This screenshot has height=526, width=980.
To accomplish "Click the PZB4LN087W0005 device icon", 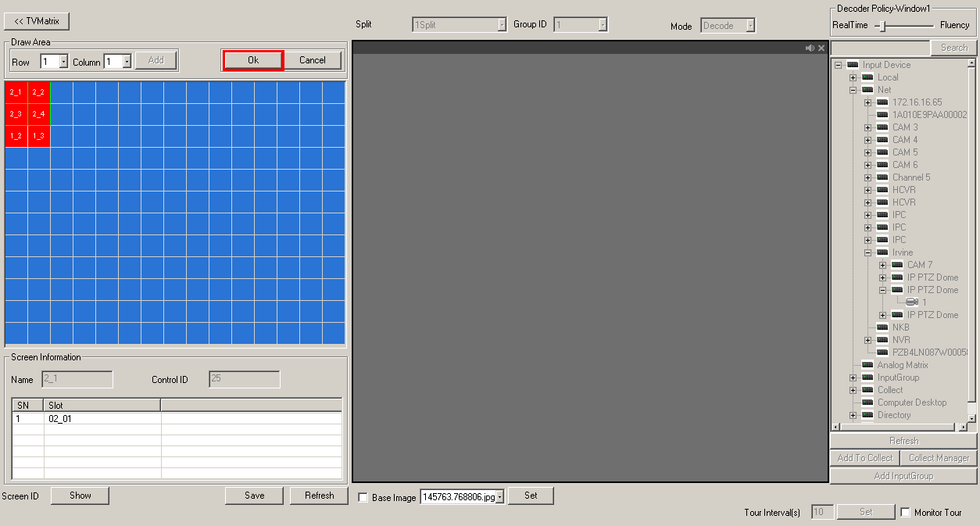I will (x=882, y=352).
